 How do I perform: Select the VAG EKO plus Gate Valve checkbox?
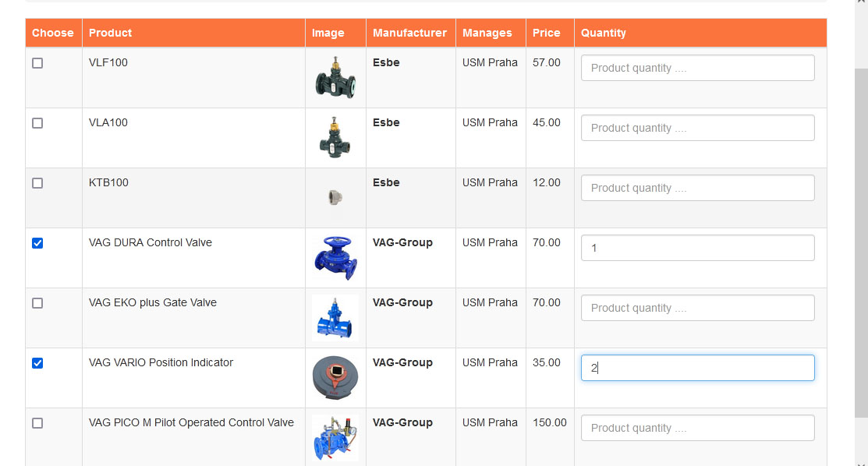pyautogui.click(x=37, y=303)
